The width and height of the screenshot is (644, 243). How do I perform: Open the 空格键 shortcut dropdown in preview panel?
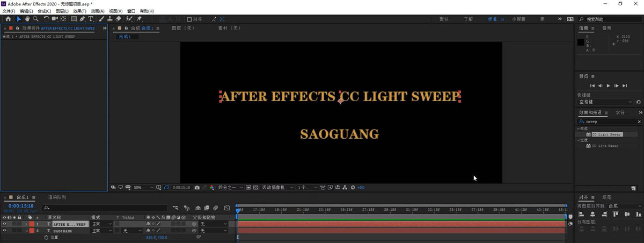(605, 102)
